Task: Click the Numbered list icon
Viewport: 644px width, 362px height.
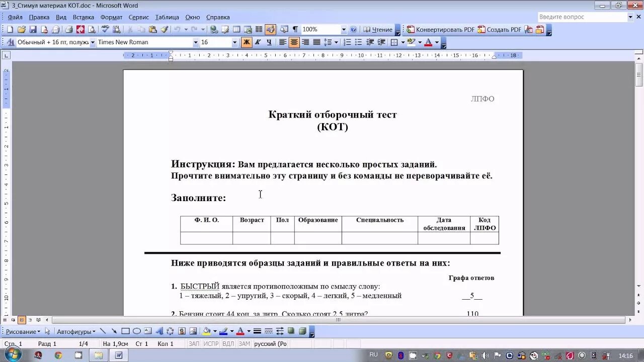Action: coord(347,42)
